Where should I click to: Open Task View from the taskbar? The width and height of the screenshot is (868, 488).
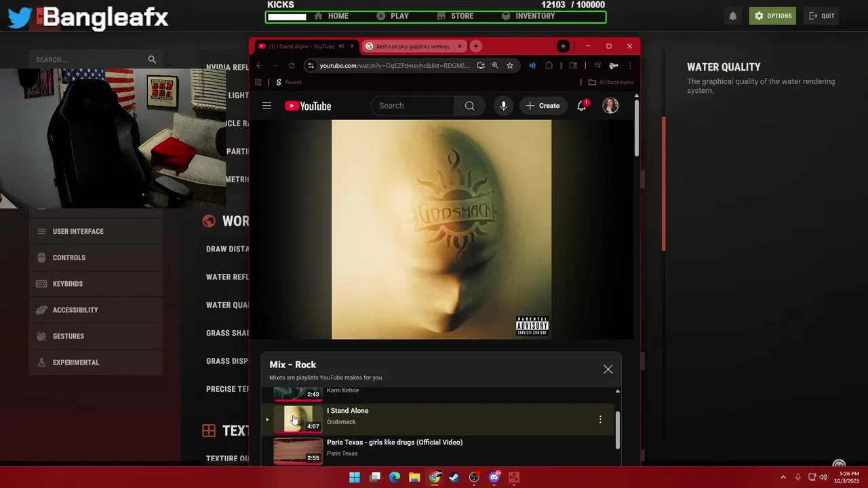tap(375, 477)
